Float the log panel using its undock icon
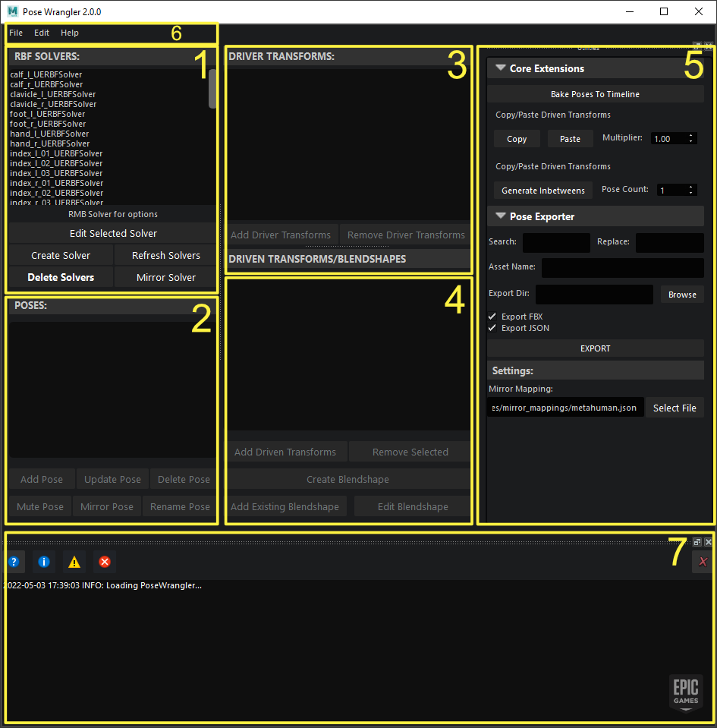717x728 pixels. [x=697, y=542]
